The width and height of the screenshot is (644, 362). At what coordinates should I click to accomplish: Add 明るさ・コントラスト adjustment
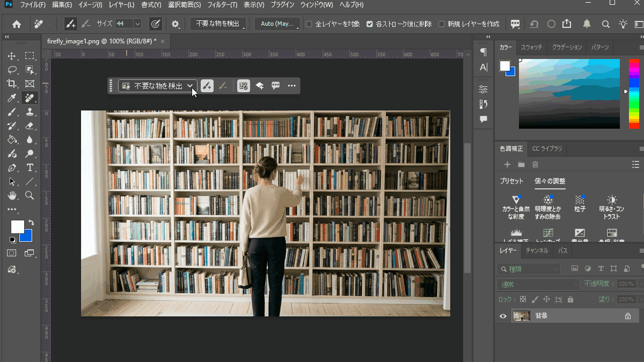point(611,207)
